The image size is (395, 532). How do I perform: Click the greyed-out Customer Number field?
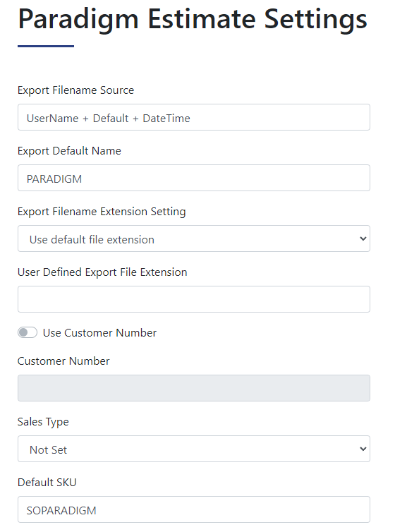(x=194, y=388)
